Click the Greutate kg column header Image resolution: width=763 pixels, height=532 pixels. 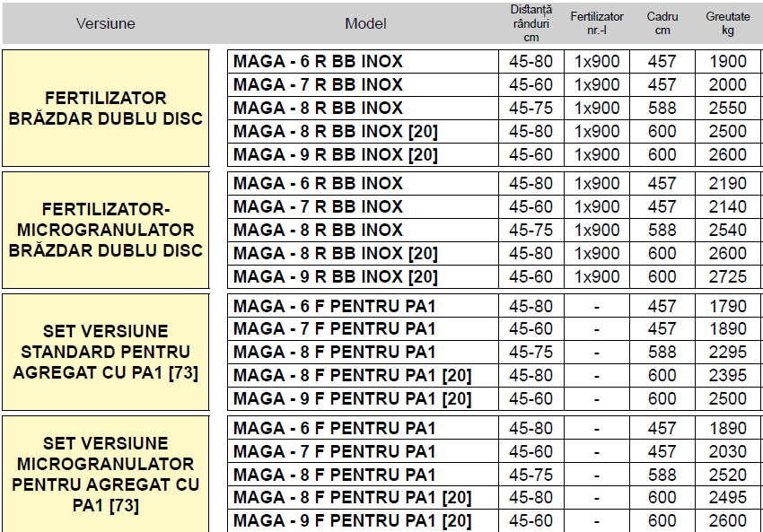pos(727,23)
